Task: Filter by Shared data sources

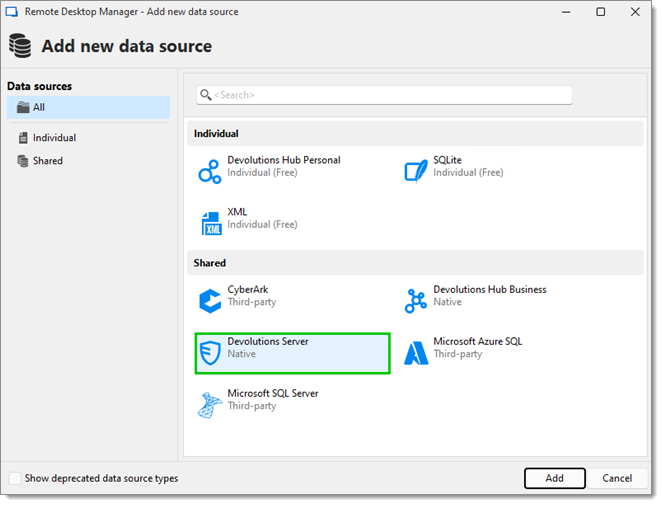Action: (48, 161)
